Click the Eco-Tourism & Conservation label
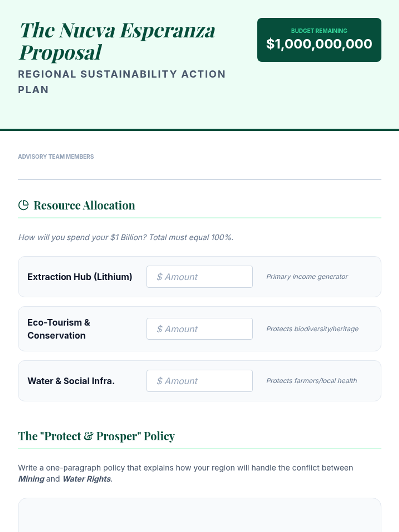This screenshot has width=399, height=532. click(x=59, y=329)
